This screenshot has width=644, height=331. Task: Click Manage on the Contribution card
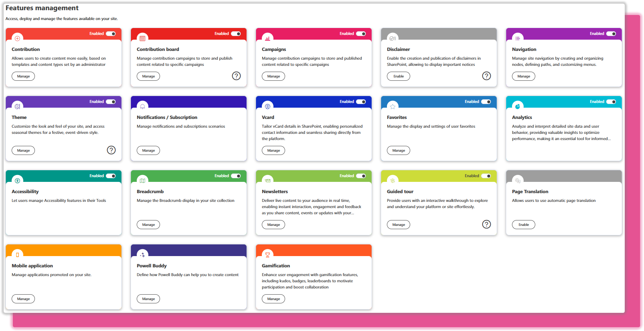click(23, 76)
